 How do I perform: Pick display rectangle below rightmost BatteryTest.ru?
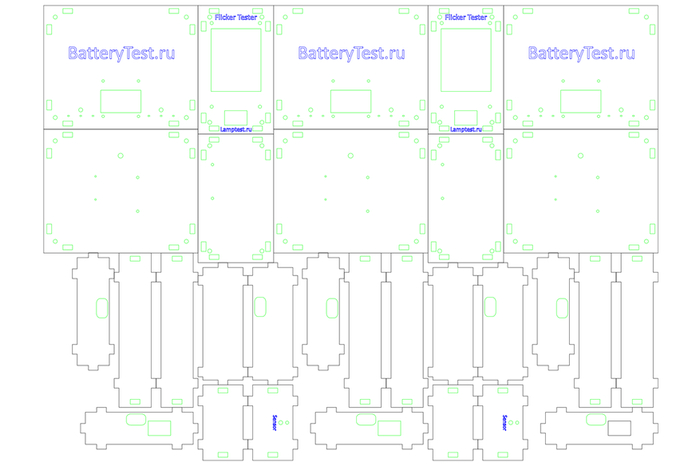click(x=582, y=100)
